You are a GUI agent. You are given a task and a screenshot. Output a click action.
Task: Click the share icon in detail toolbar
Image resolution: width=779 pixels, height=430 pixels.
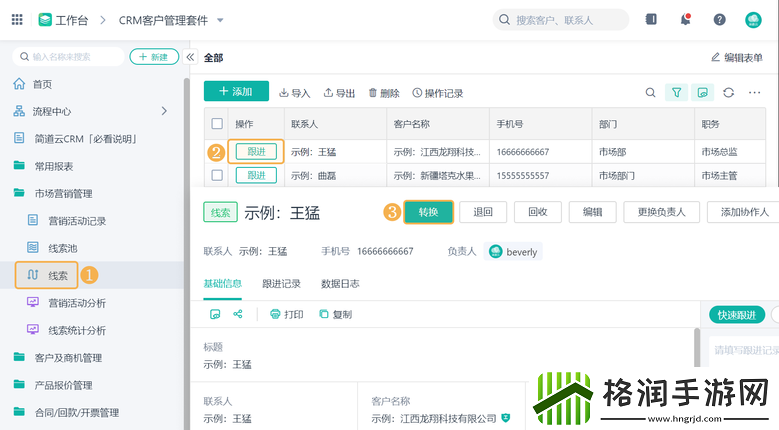click(x=238, y=314)
